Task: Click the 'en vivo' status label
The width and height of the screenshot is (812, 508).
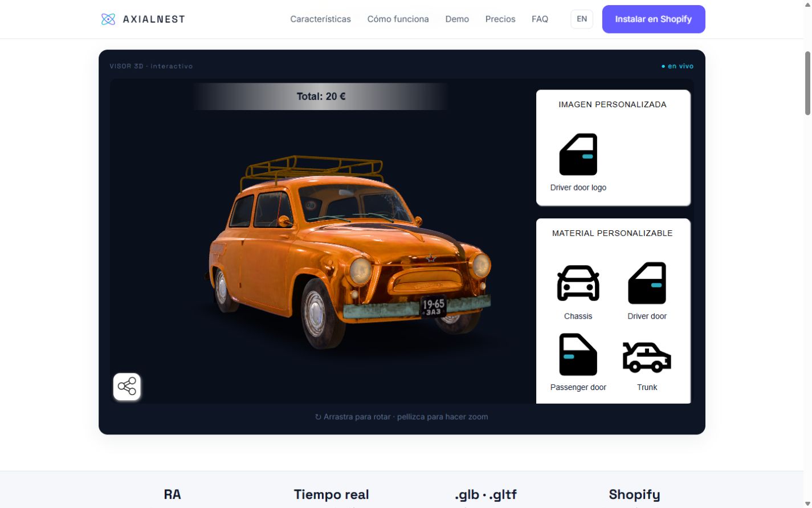Action: (x=678, y=66)
